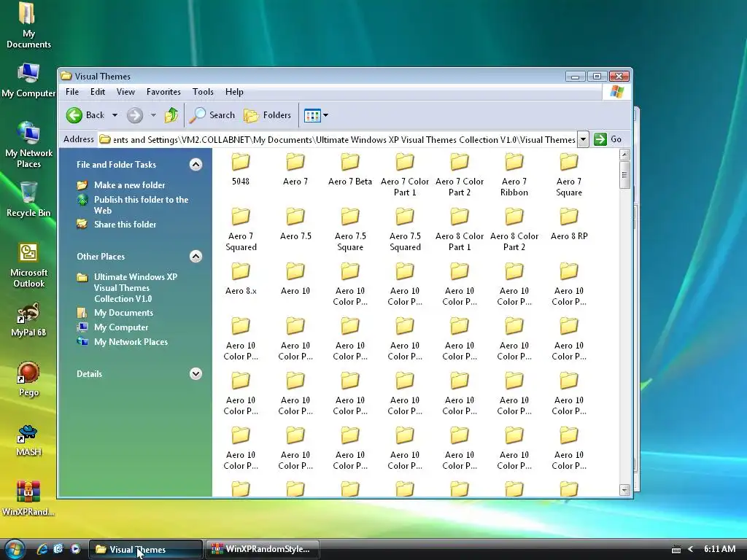This screenshot has width=747, height=560.
Task: Click the Visual Themes taskbar button
Action: (x=146, y=549)
